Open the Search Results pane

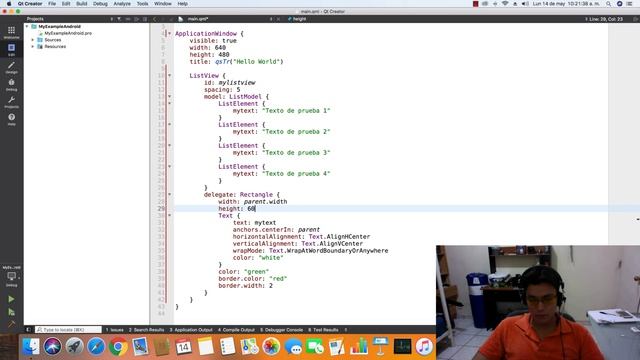click(147, 330)
